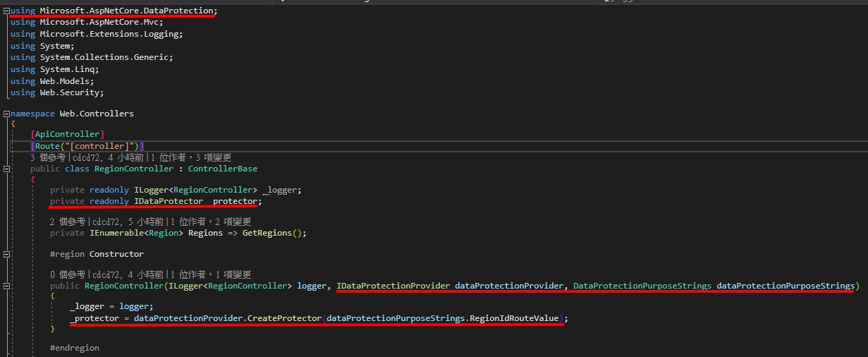Collapse the using directives block
868x357 pixels.
click(x=6, y=11)
